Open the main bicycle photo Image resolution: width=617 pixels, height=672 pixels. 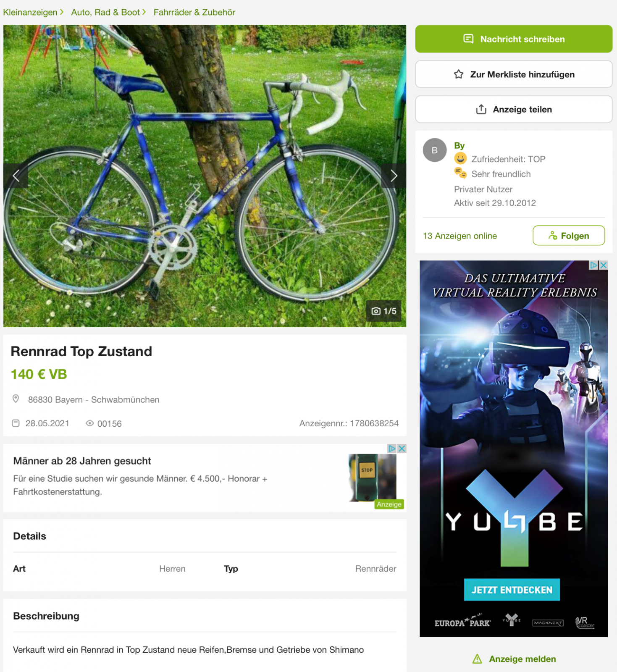coord(205,176)
